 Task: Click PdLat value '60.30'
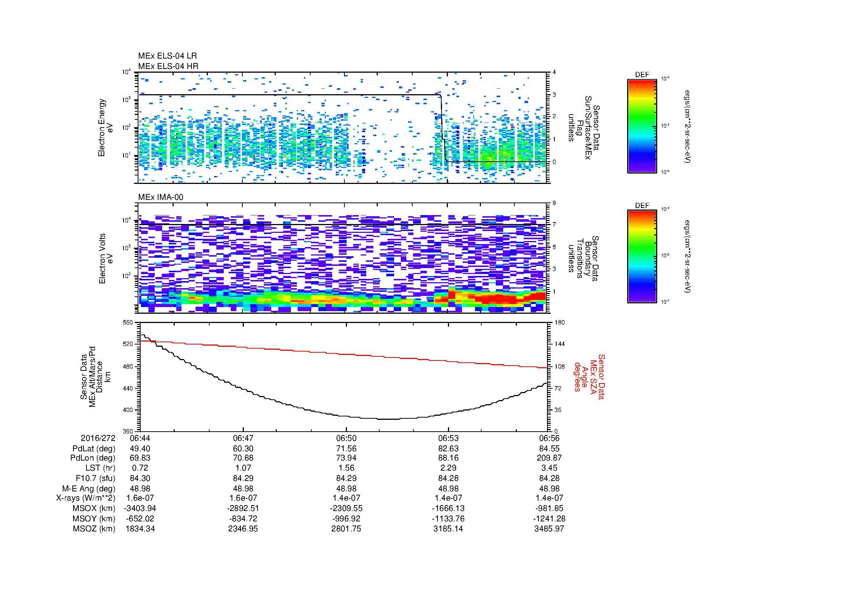click(243, 449)
